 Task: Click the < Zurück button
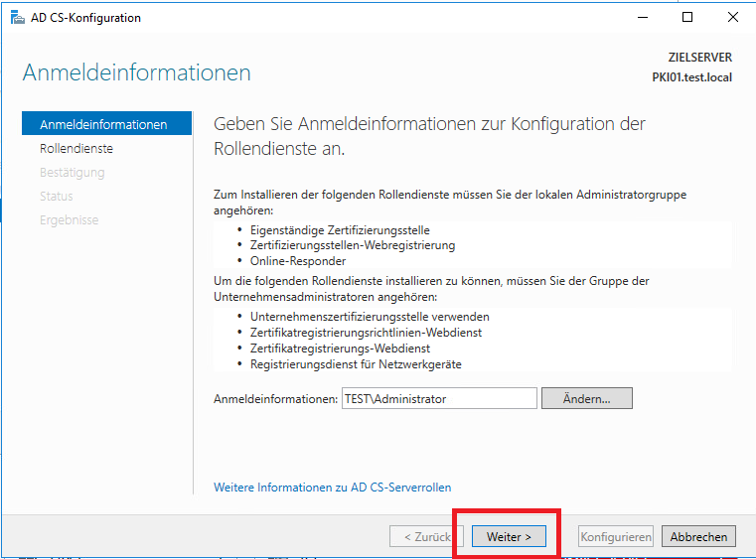426,536
